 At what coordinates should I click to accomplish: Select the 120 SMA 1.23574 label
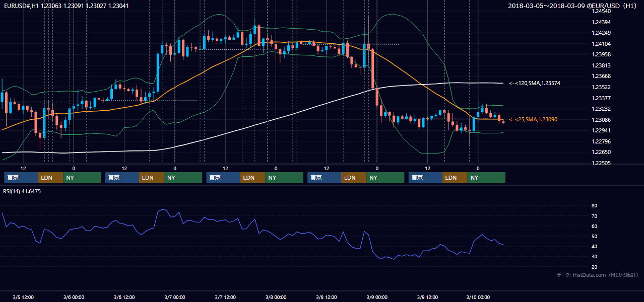(535, 83)
